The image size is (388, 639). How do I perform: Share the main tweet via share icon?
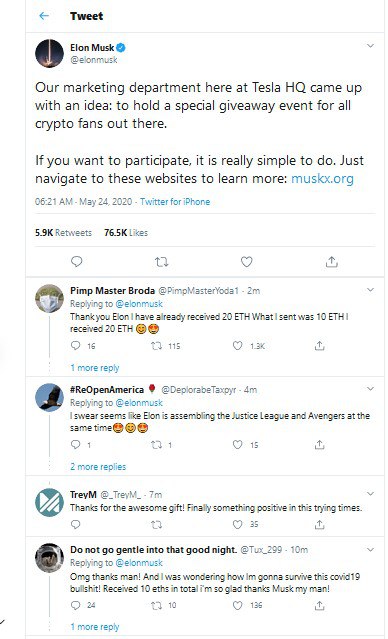[x=332, y=262]
